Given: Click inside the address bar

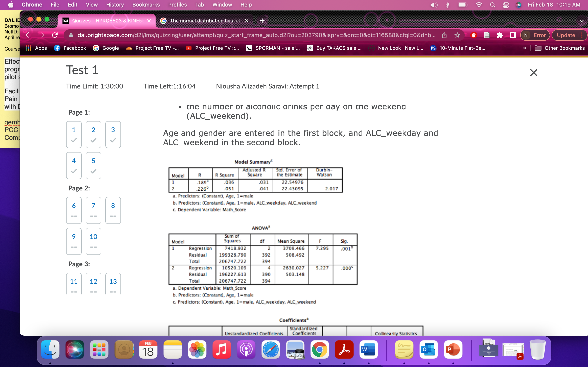Looking at the screenshot, I should 243,35.
